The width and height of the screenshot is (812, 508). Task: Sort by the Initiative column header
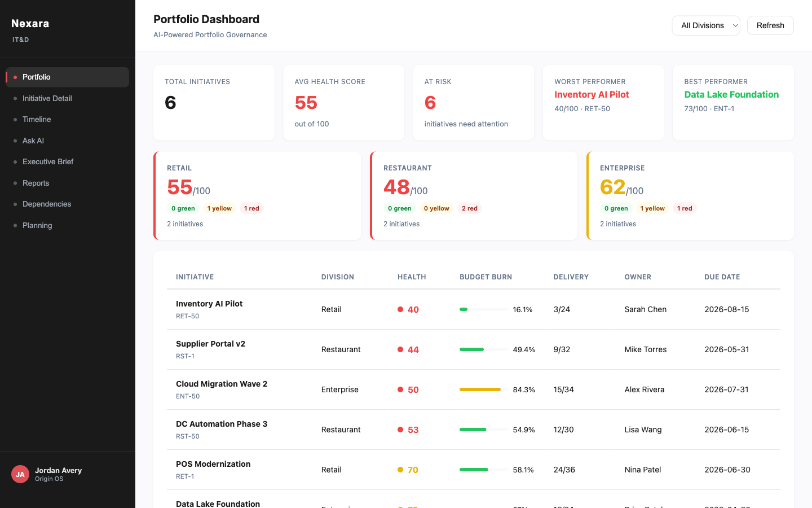195,277
